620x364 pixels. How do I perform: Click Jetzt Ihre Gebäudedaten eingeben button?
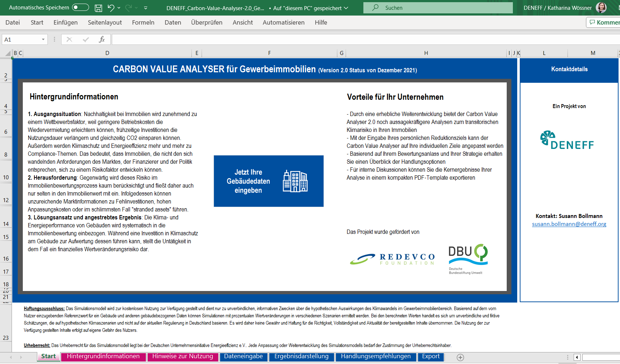[269, 181]
